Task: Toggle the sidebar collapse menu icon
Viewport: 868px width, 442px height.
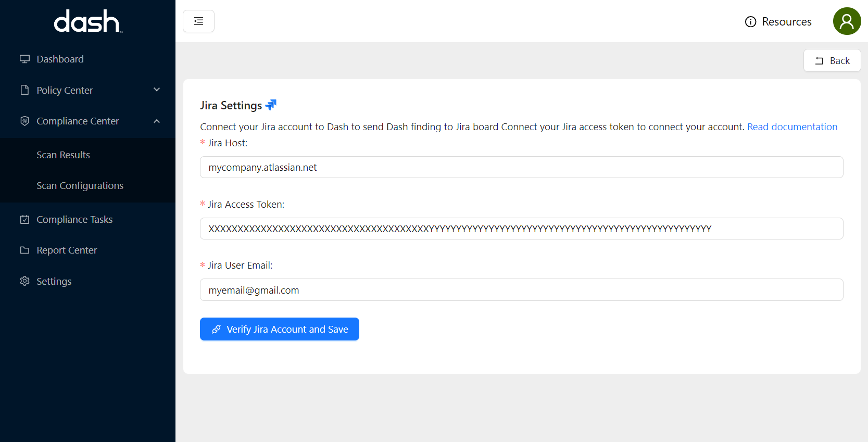Action: pyautogui.click(x=198, y=21)
